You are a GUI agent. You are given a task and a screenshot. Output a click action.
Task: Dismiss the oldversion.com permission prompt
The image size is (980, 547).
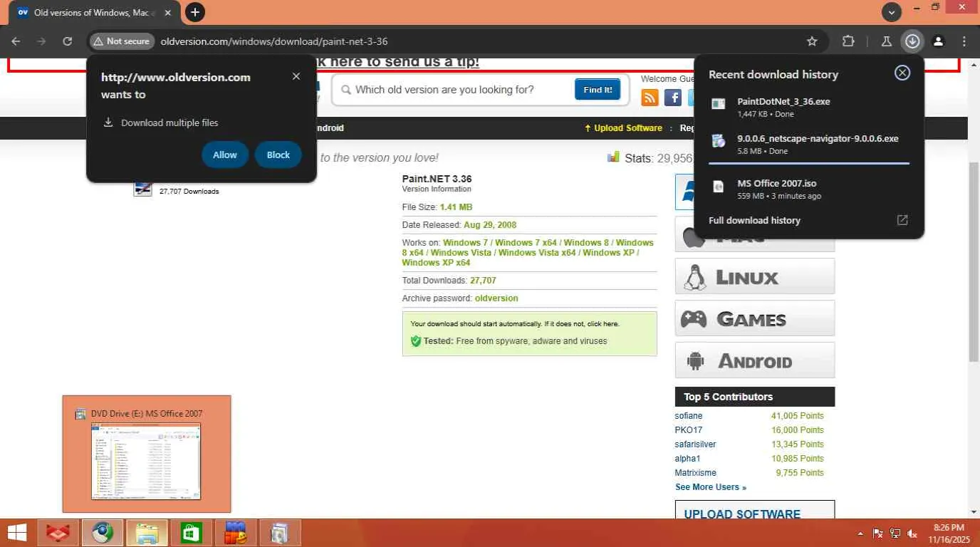(296, 76)
